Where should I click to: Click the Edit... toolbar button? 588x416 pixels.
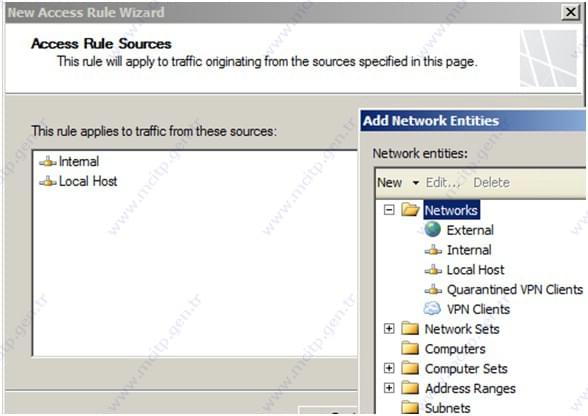443,183
